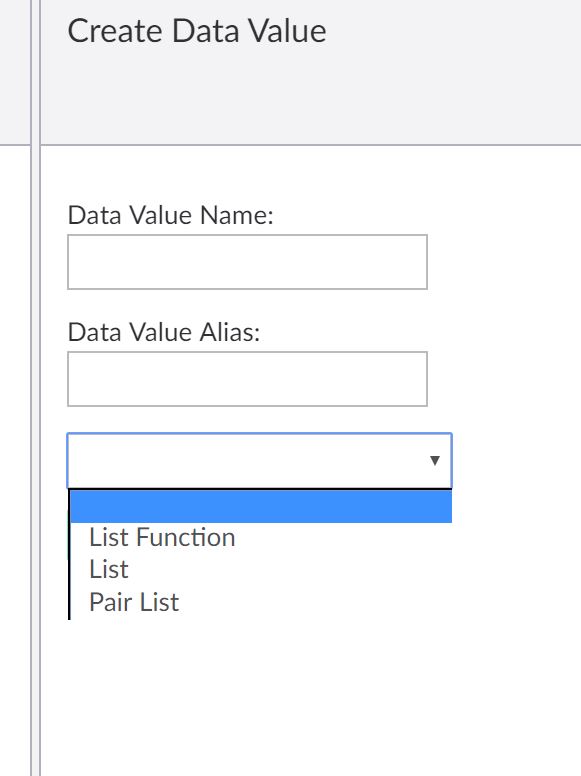581x776 pixels.
Task: Click the gray header area below the heading
Action: [x=310, y=99]
